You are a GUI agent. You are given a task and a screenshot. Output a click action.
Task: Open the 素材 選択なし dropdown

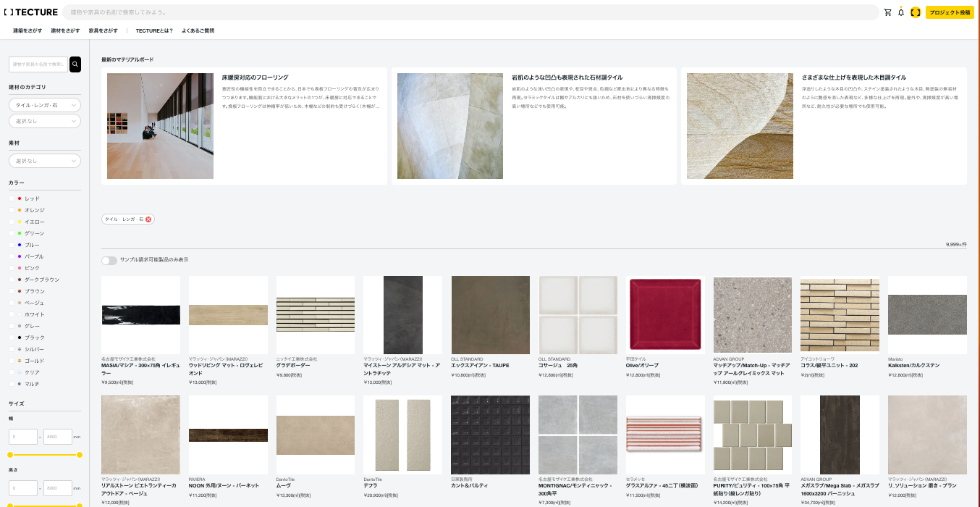pyautogui.click(x=45, y=161)
